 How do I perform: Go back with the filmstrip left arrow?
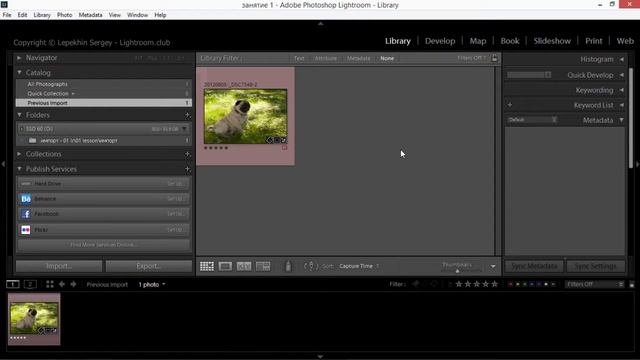62,284
